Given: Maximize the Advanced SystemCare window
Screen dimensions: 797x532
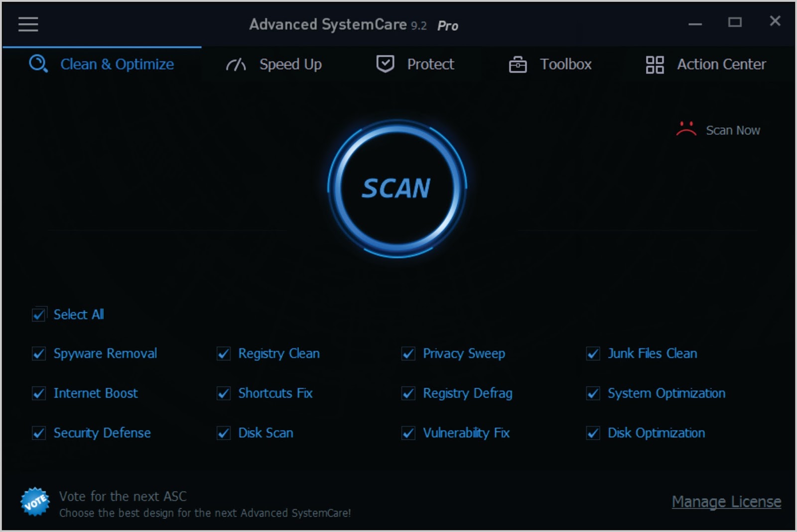Looking at the screenshot, I should pos(735,22).
